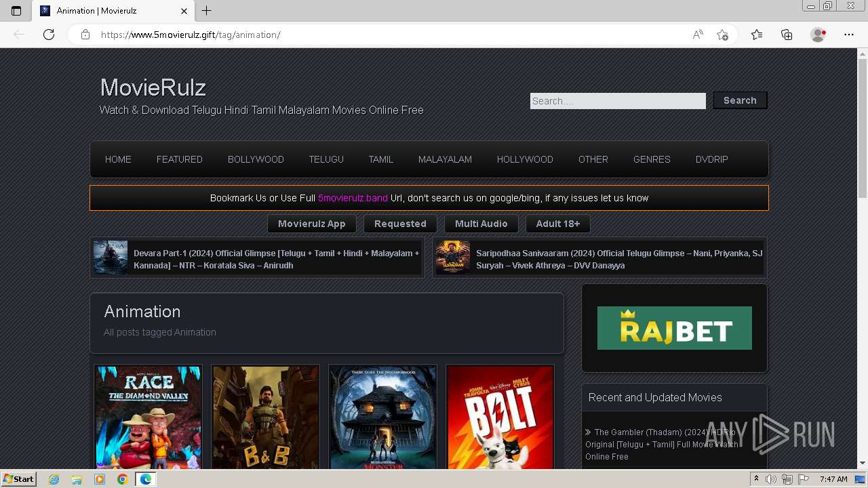868x488 pixels.
Task: Open GENRES menu item
Action: point(652,159)
